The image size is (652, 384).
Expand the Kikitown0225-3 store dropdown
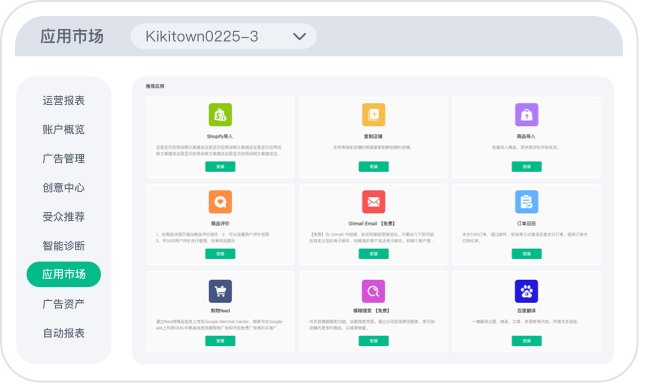(223, 36)
